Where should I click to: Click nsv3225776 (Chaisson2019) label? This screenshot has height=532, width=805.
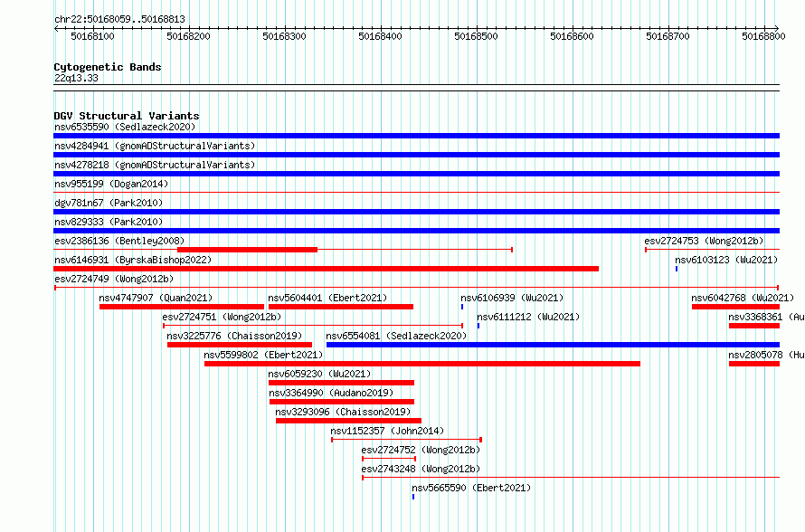point(234,336)
